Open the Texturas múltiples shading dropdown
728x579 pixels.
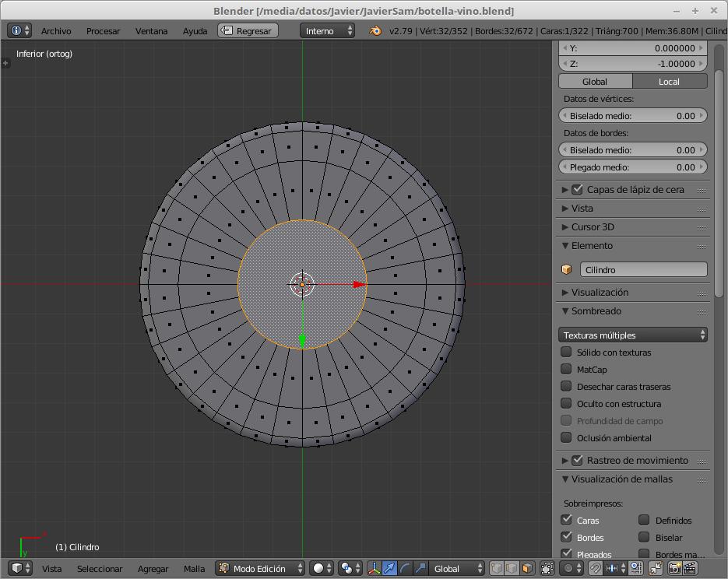[x=633, y=335]
